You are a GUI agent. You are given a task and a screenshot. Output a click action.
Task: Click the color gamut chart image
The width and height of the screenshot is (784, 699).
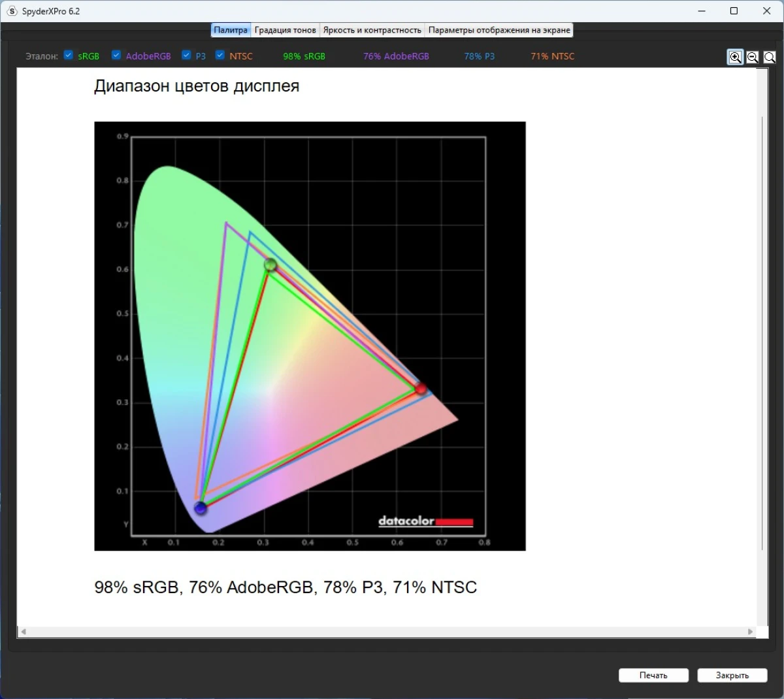[310, 336]
